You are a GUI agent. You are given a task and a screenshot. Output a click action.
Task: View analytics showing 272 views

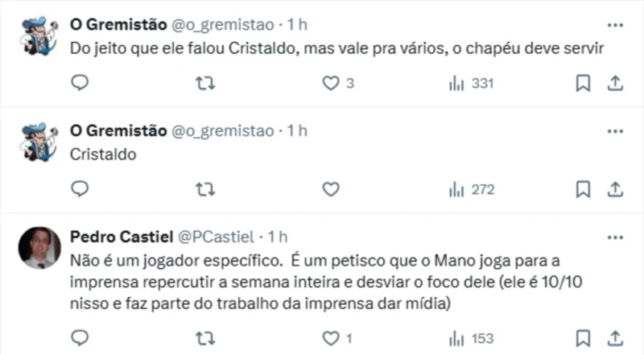[x=470, y=189]
